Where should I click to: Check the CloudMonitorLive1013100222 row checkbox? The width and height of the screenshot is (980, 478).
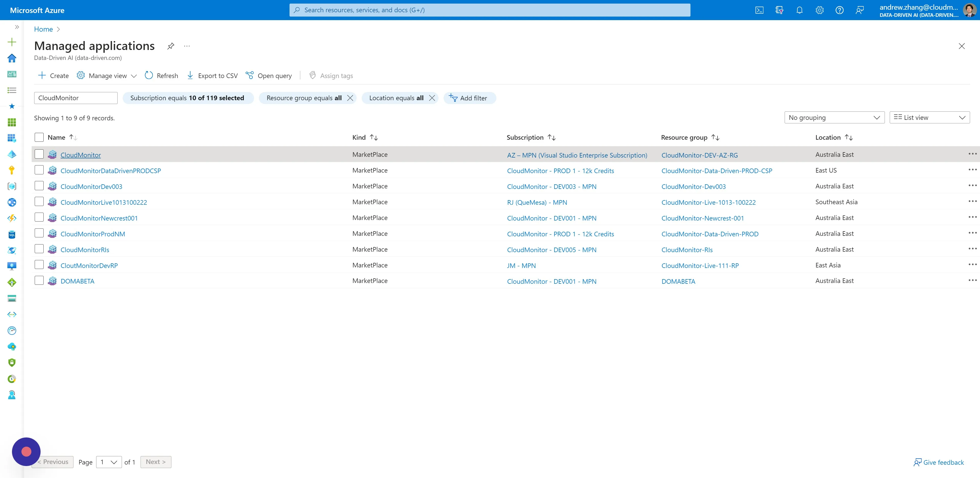(39, 202)
